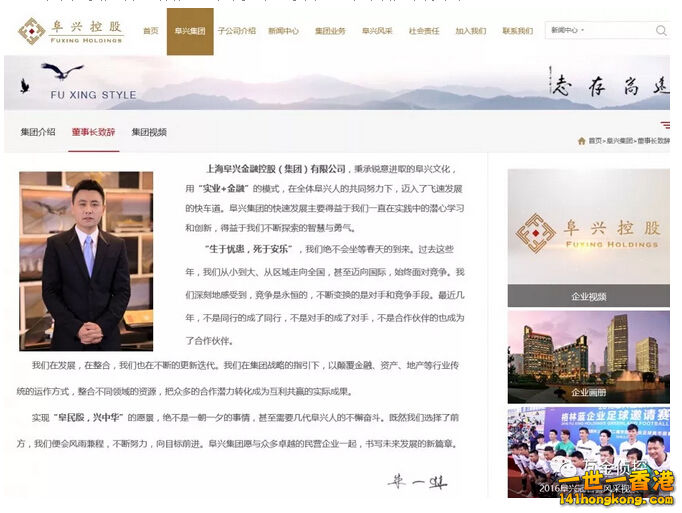Open 子公司介绍 in the navigation bar
The width and height of the screenshot is (682, 513).
tap(237, 31)
